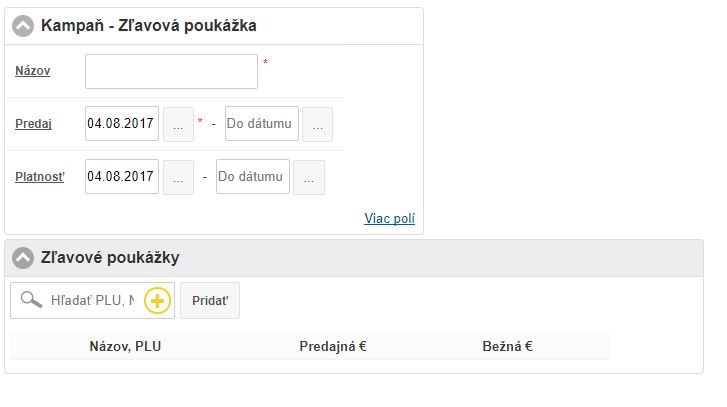Click the Predaj field label
The width and height of the screenshot is (727, 407).
33,124
